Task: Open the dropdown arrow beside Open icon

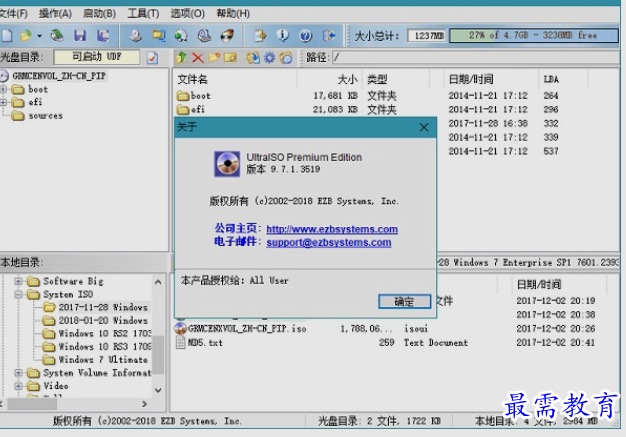Action: (x=40, y=36)
